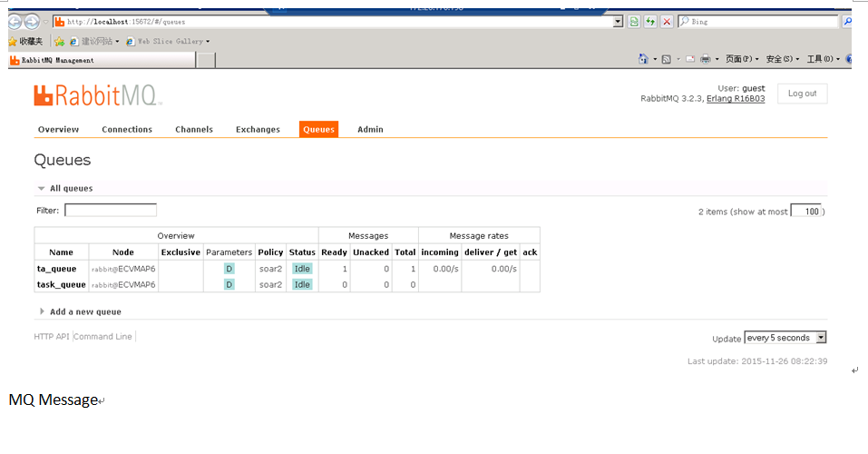The image size is (868, 454).
Task: Open the task_queue queue link
Action: pos(62,284)
